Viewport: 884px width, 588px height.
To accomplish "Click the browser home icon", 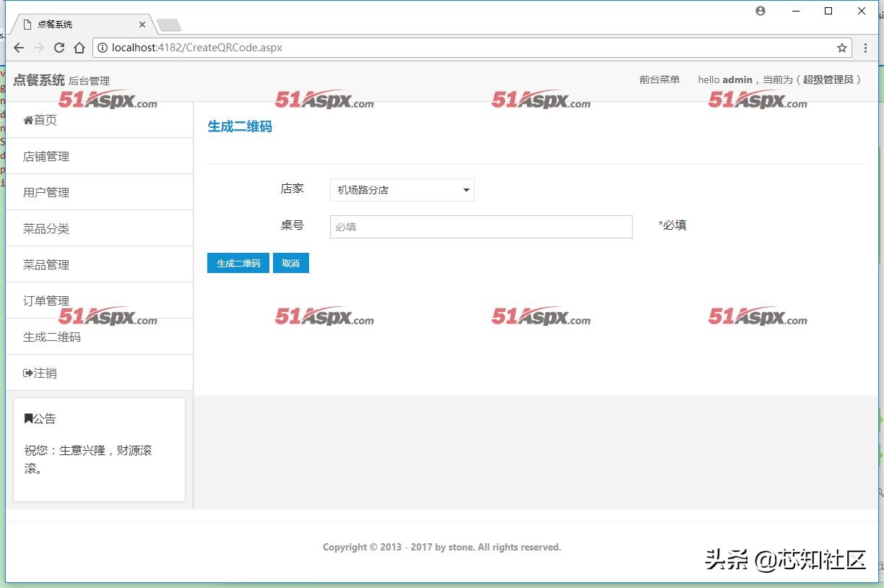I will click(79, 48).
